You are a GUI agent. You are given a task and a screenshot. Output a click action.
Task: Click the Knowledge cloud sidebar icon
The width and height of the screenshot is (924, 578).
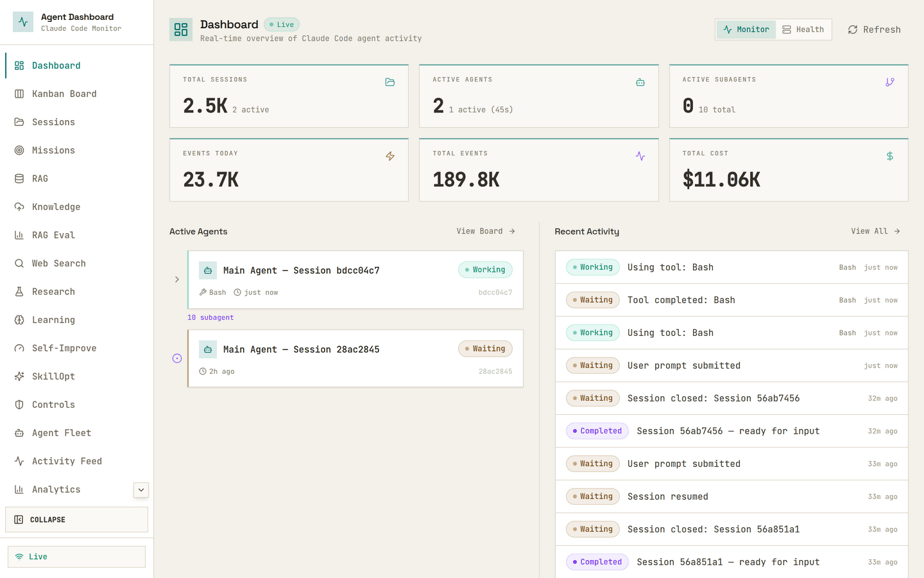click(19, 207)
